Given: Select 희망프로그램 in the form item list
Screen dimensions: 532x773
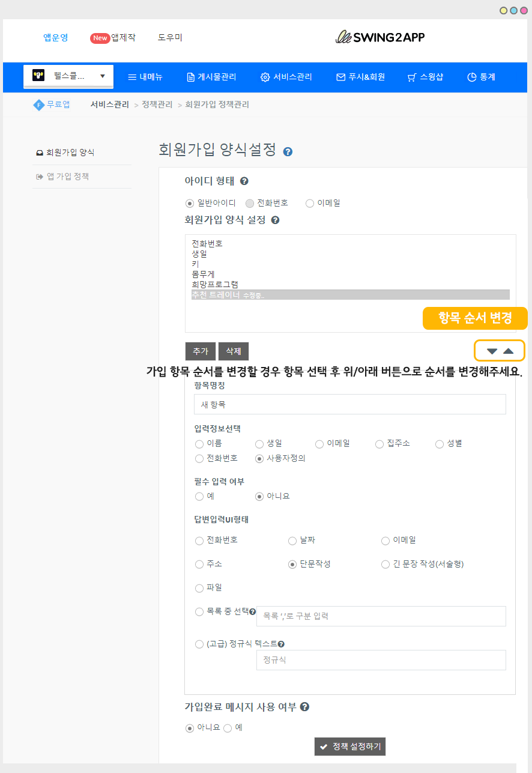Looking at the screenshot, I should 215,284.
